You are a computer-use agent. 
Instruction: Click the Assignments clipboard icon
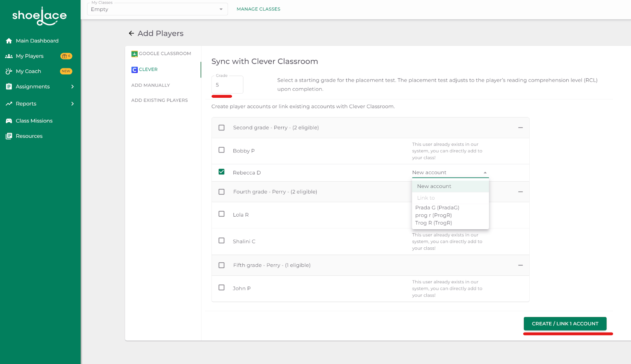(x=9, y=86)
